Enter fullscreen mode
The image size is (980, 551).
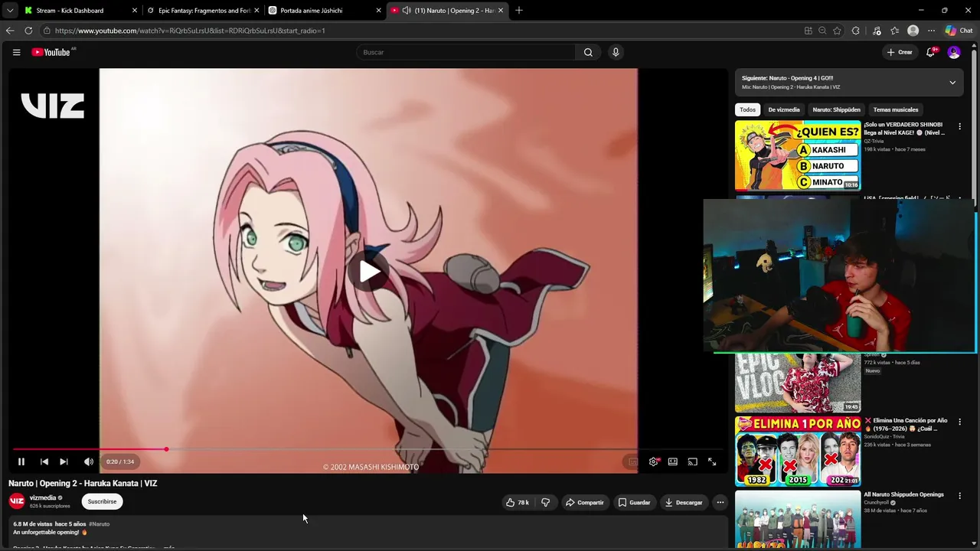tap(712, 461)
